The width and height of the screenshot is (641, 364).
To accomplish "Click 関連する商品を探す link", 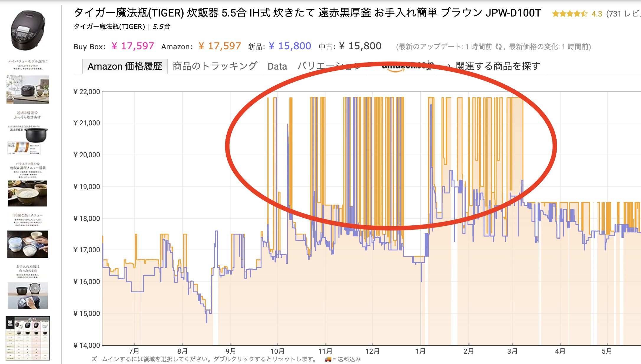I will pyautogui.click(x=498, y=66).
